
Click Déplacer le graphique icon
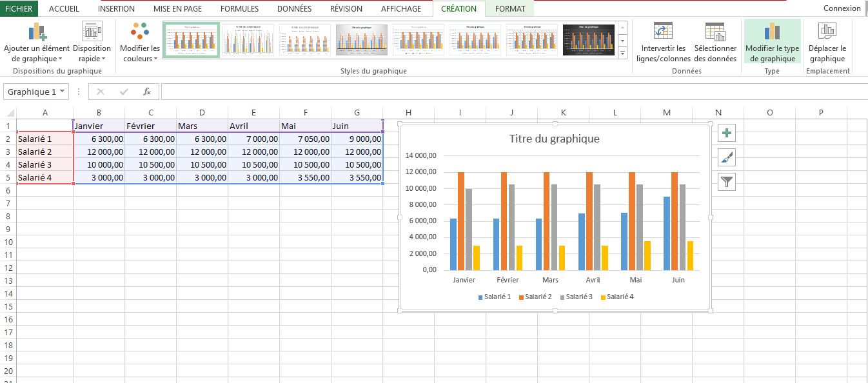[827, 30]
